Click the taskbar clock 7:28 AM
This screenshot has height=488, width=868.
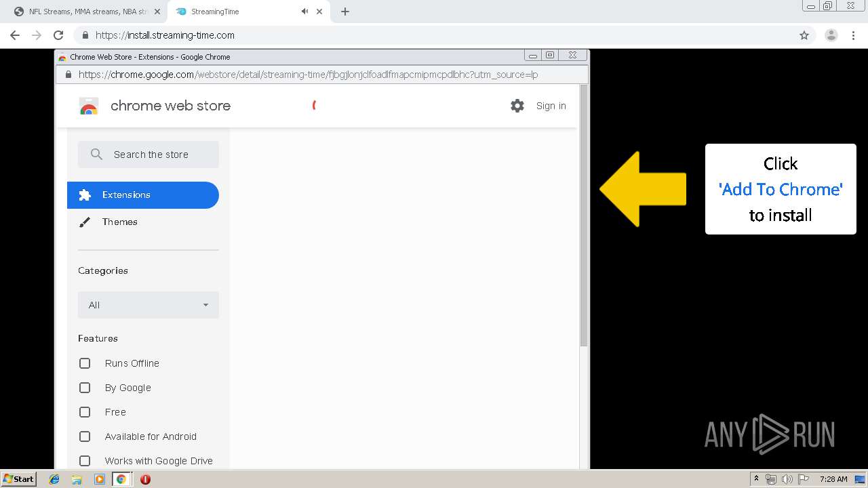click(833, 479)
